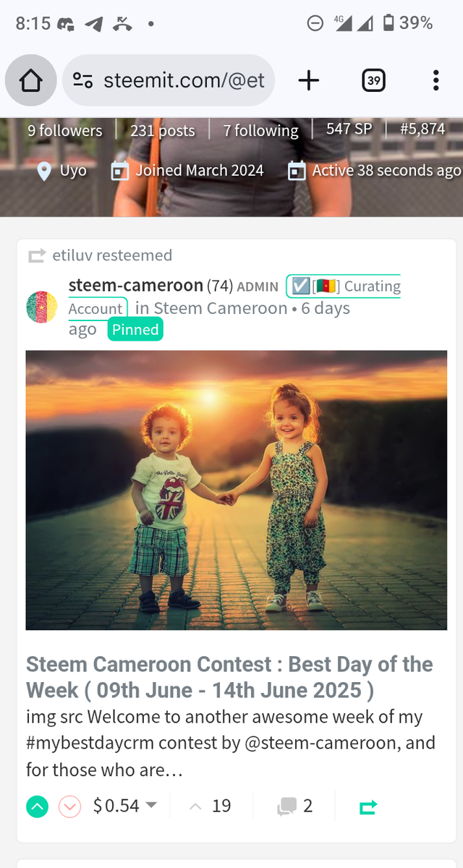Open the two children post image
The image size is (463, 868).
[237, 490]
